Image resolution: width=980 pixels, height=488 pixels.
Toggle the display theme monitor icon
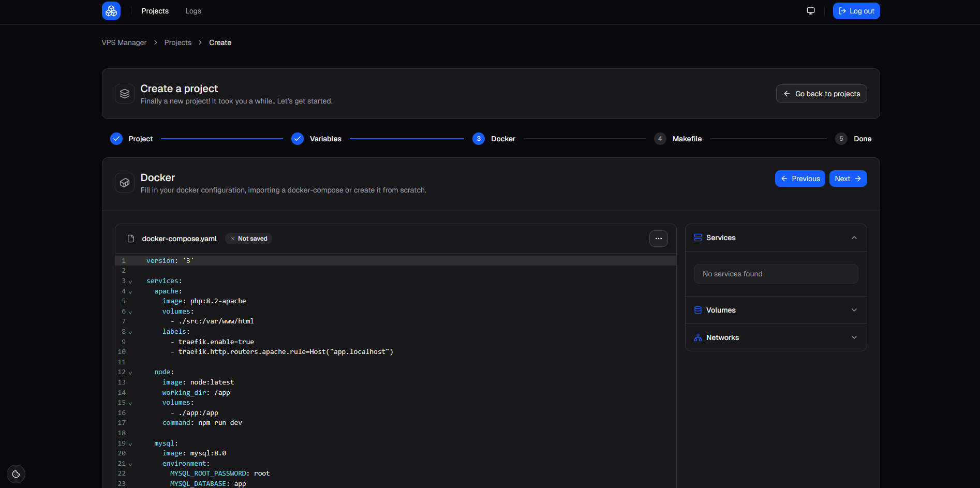coord(811,11)
